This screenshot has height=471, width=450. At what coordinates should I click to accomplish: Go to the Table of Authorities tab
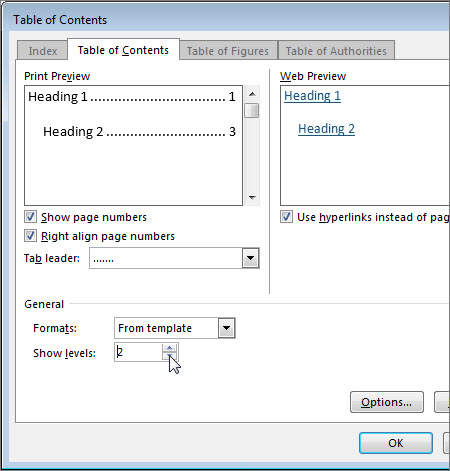coord(336,51)
